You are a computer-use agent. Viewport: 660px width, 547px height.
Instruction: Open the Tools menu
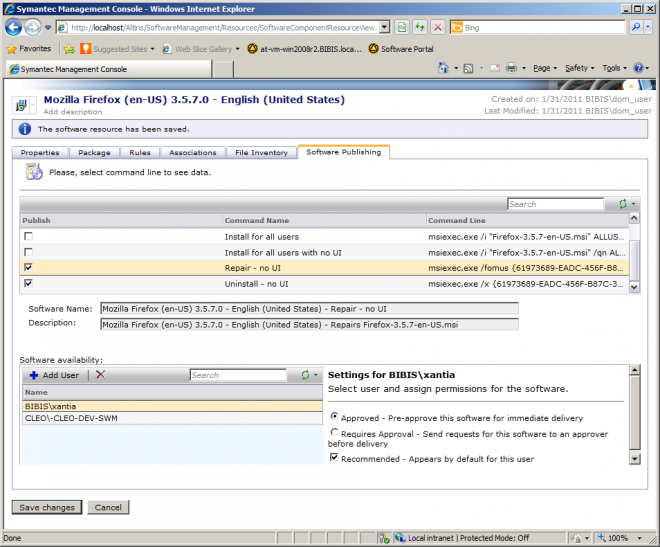click(x=614, y=68)
